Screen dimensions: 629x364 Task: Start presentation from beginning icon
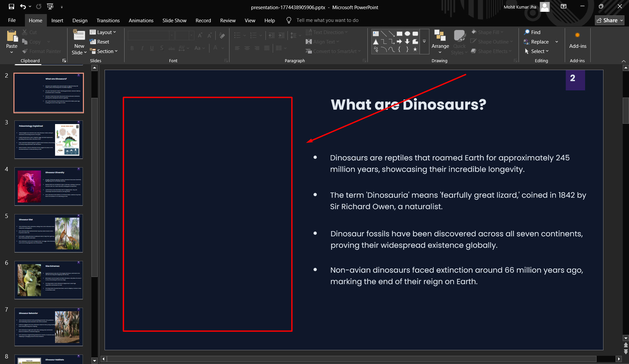pos(50,7)
